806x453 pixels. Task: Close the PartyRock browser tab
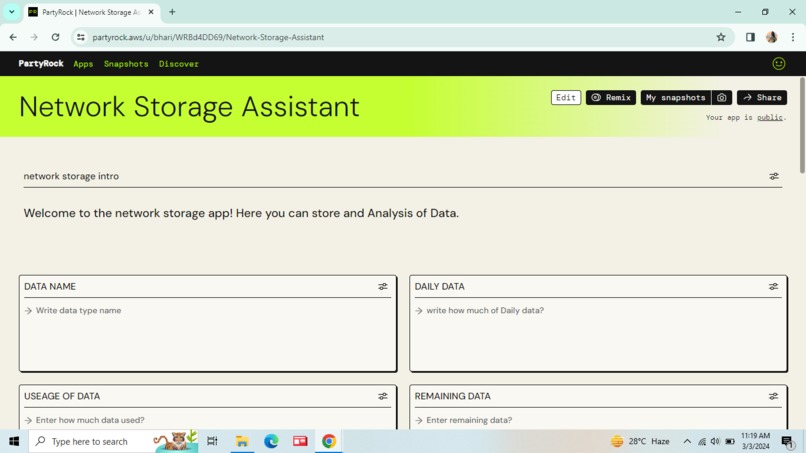[151, 12]
